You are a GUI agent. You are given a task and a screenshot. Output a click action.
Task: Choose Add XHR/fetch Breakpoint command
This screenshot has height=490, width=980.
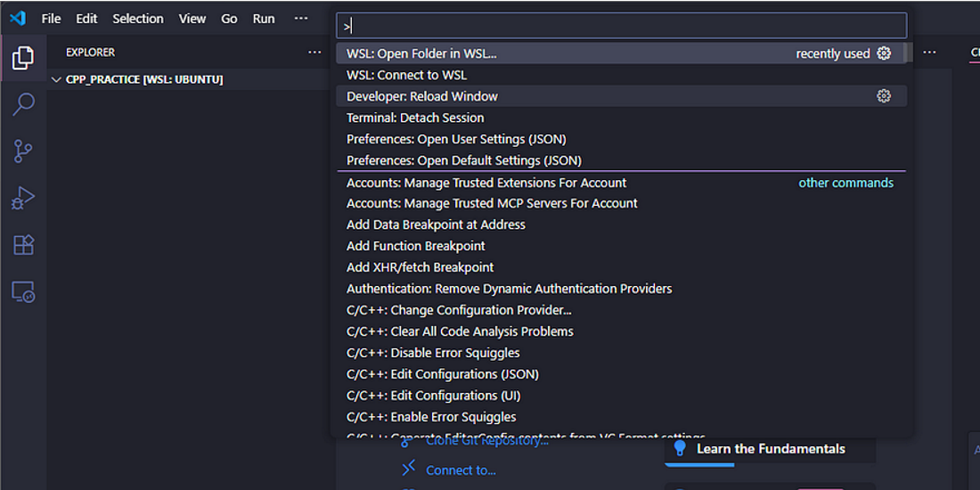pos(621,267)
